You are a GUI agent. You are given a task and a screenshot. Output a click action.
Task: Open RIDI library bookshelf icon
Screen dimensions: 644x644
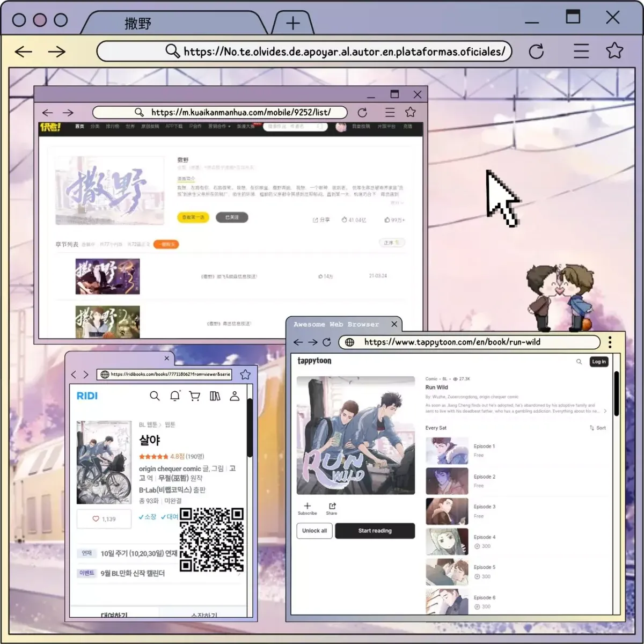(215, 396)
